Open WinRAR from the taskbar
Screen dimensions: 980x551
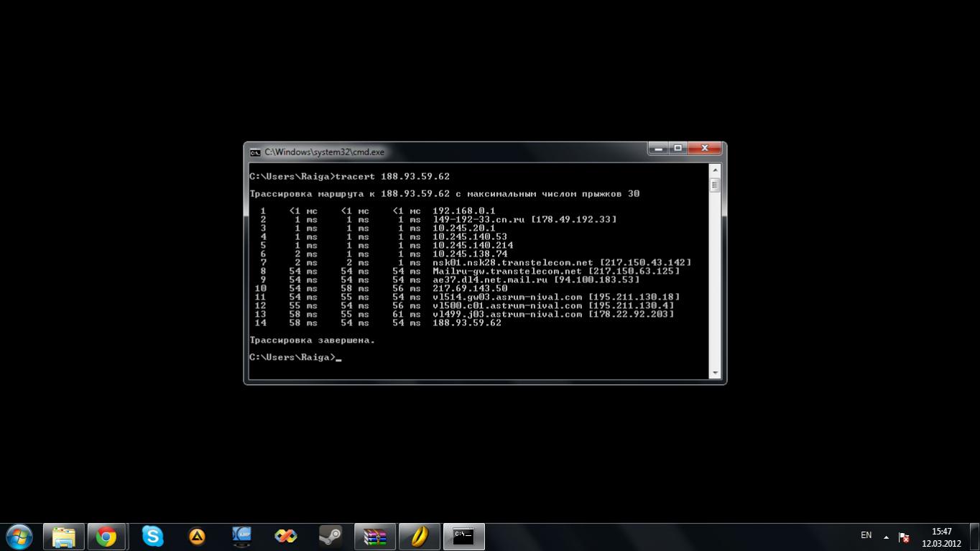click(374, 537)
